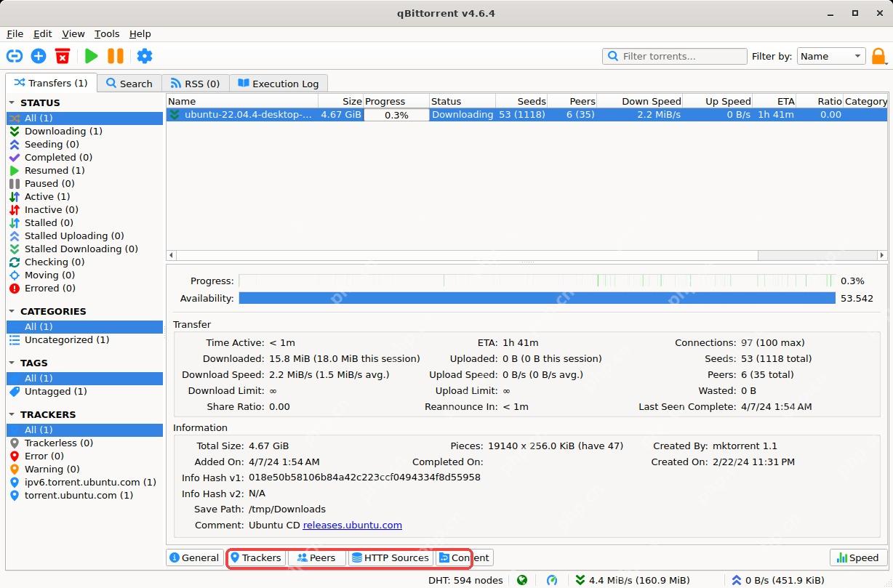Click the orange lock icon

[879, 56]
